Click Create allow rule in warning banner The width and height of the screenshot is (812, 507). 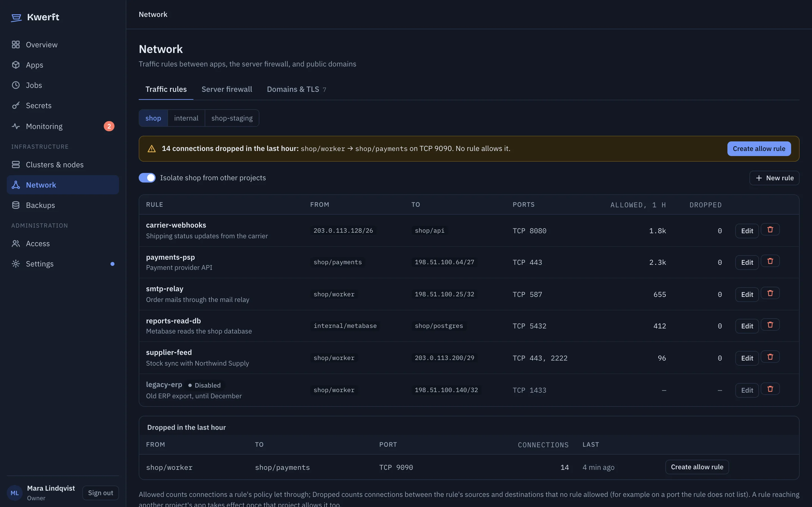click(x=759, y=148)
